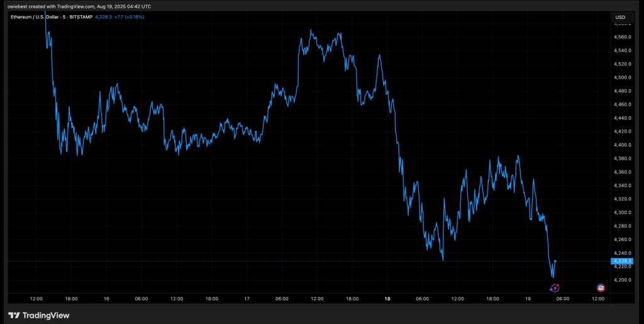
Task: Click the 4,500.0 price scale label
Action: coord(622,77)
